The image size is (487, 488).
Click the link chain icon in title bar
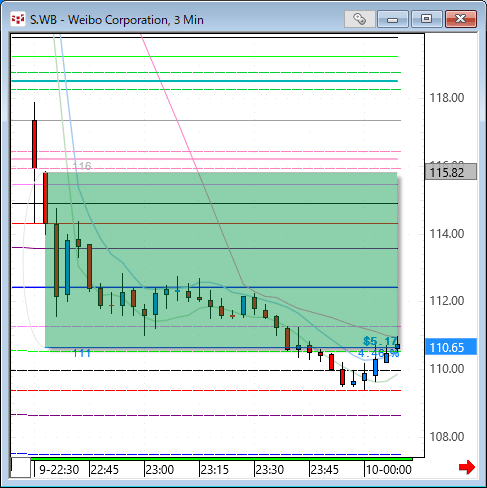pos(359,19)
